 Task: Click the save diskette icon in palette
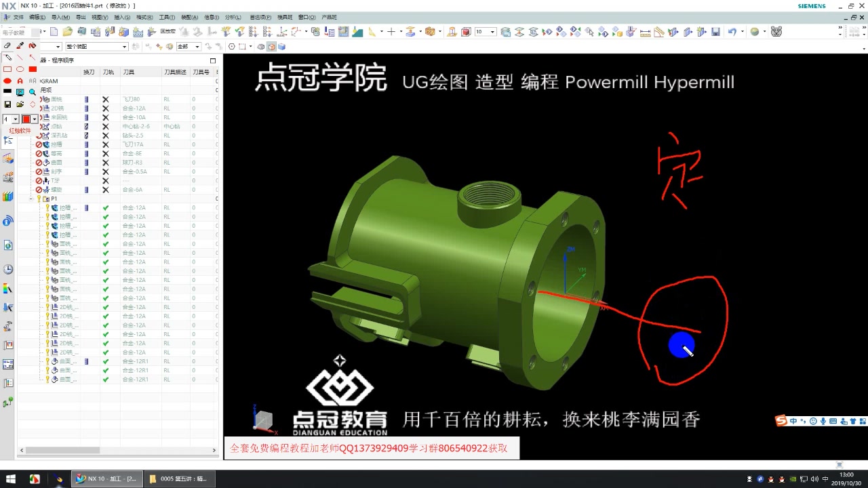[x=7, y=104]
